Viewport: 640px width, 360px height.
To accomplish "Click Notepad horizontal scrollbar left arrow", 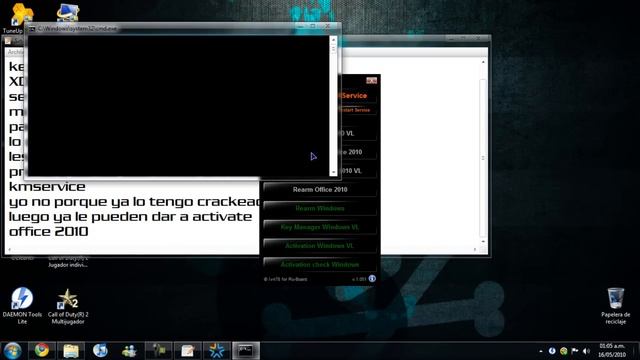I will 10,249.
